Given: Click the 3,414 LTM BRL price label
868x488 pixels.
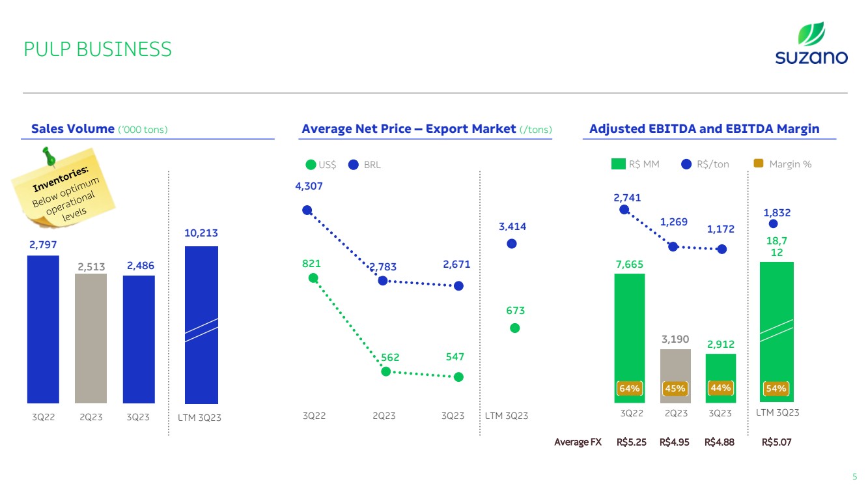Looking at the screenshot, I should click(x=512, y=227).
